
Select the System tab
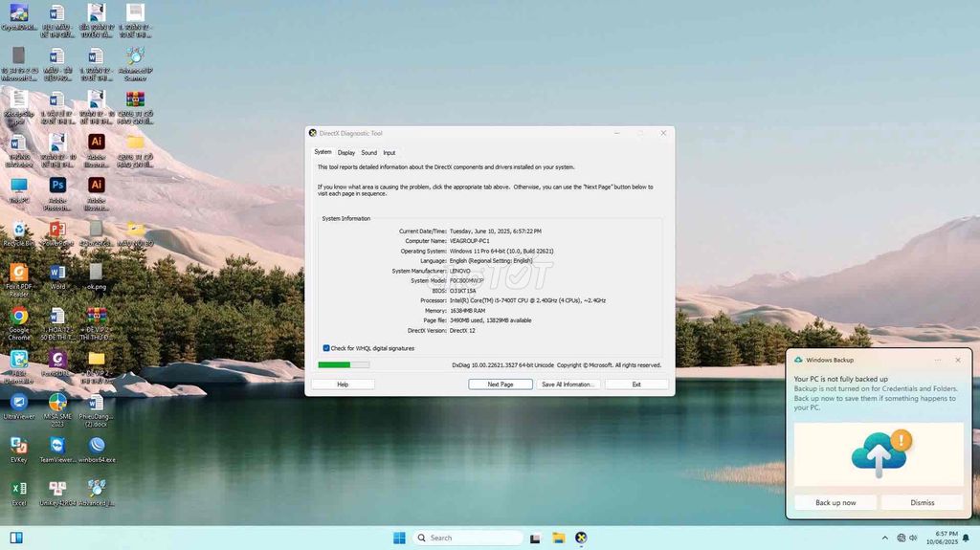(323, 152)
